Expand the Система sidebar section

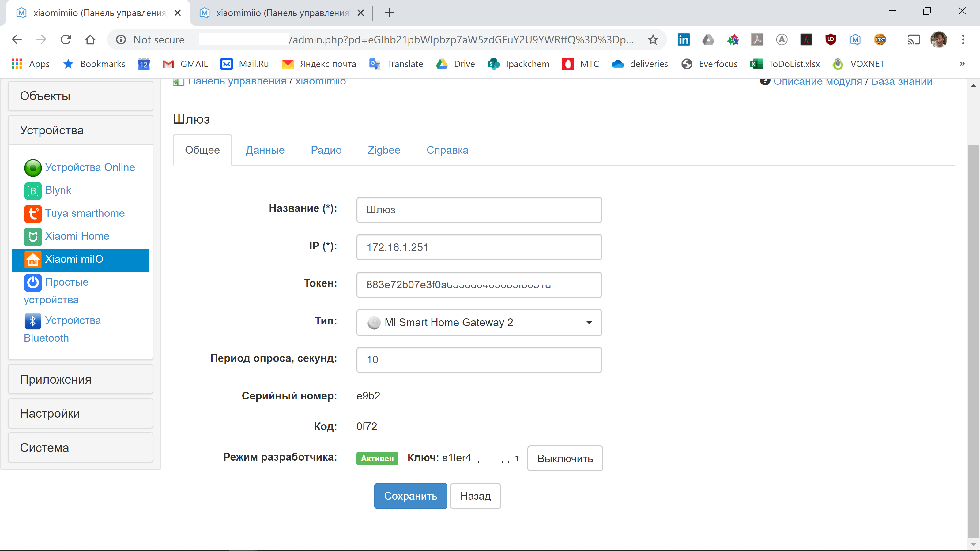(80, 448)
